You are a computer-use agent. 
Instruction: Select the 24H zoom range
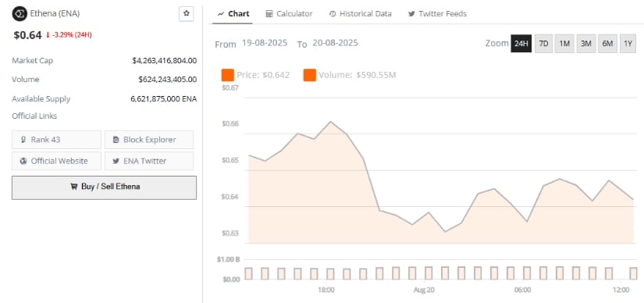click(521, 44)
